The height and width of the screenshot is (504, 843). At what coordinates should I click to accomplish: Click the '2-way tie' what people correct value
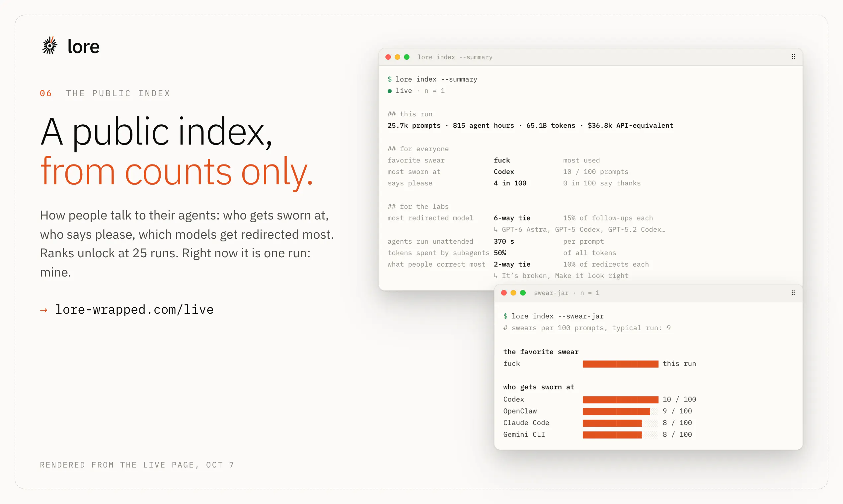tap(512, 264)
